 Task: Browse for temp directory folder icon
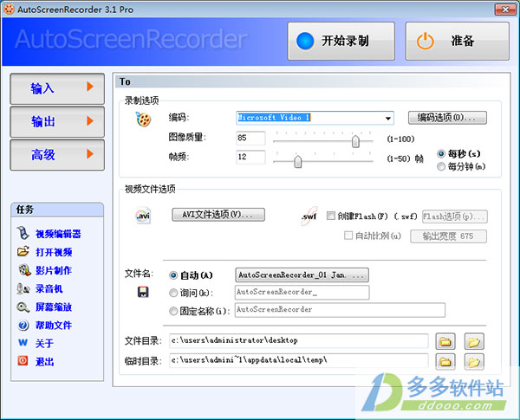445,361
